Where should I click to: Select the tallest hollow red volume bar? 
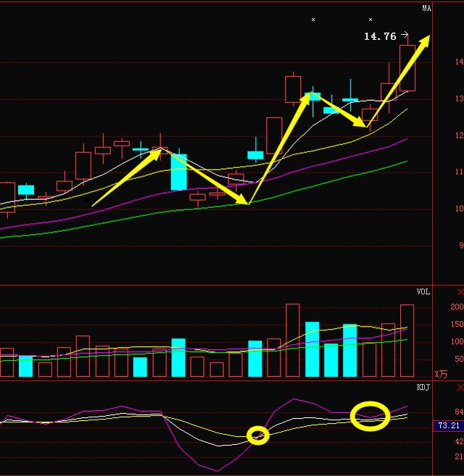tap(293, 341)
